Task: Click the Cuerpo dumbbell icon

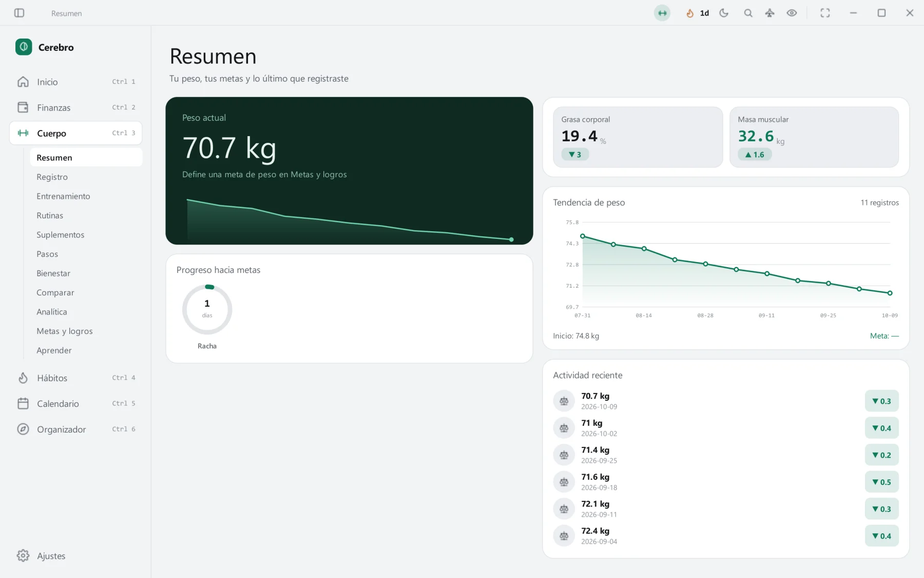Action: click(23, 133)
